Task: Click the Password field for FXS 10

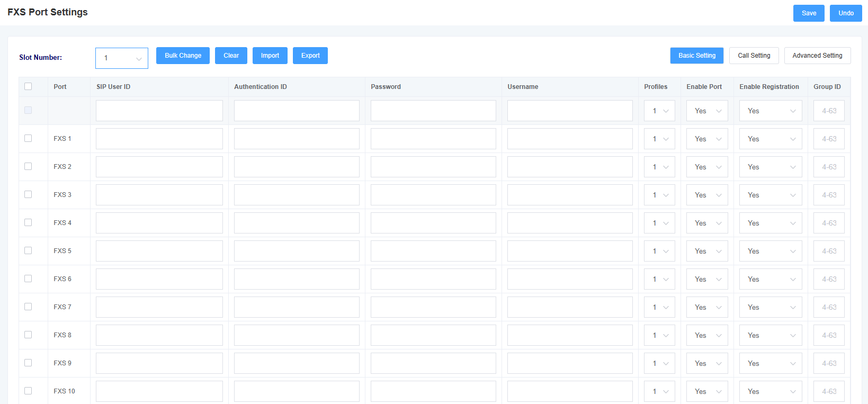Action: (433, 391)
